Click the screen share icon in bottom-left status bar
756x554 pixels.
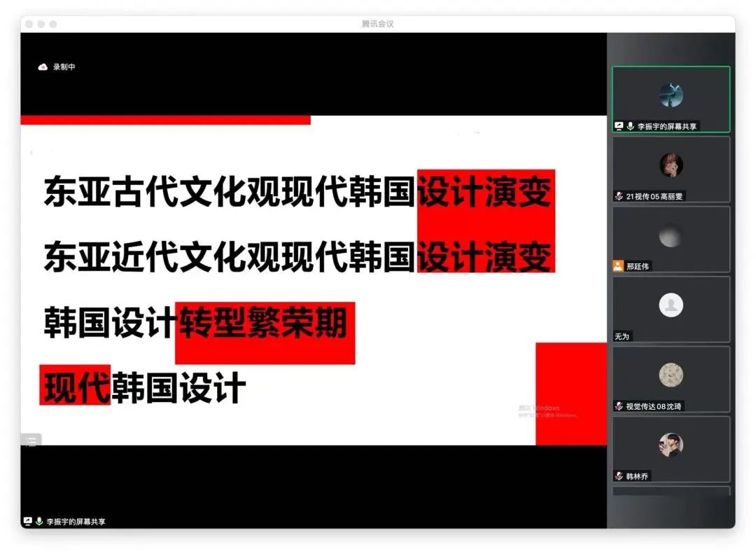[x=28, y=521]
